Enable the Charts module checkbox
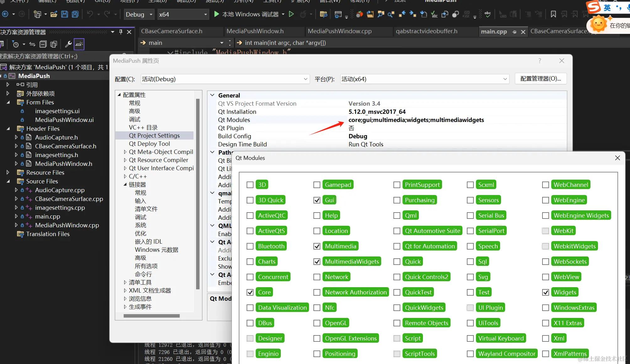Viewport: 630px width, 364px height. (x=250, y=261)
